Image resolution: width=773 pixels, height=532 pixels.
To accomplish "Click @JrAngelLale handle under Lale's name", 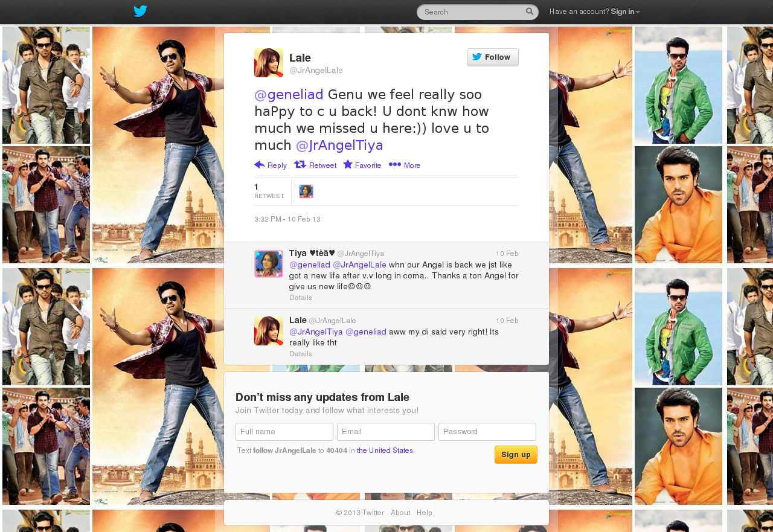I will pos(316,71).
